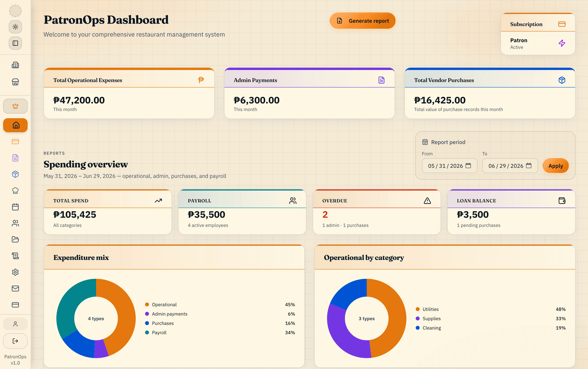Image resolution: width=588 pixels, height=369 pixels.
Task: Click the peso icon on Total Operational Expenses
Action: pos(201,80)
